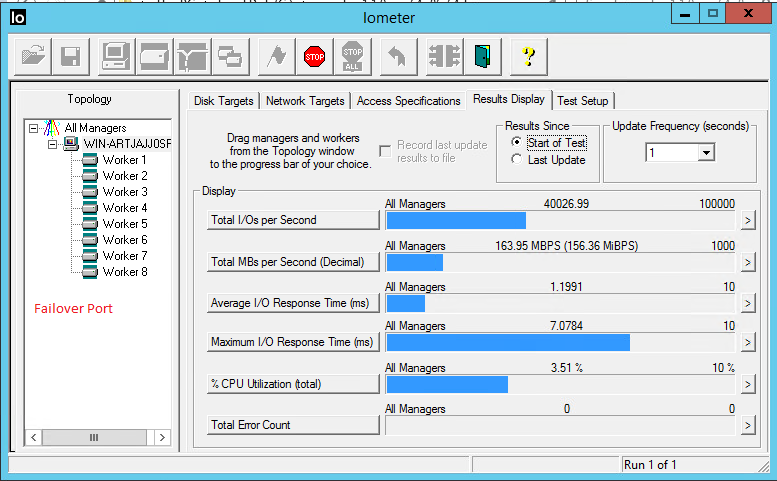Exit Iometer using the door icon
Screen dimensions: 777x481
pyautogui.click(x=482, y=56)
